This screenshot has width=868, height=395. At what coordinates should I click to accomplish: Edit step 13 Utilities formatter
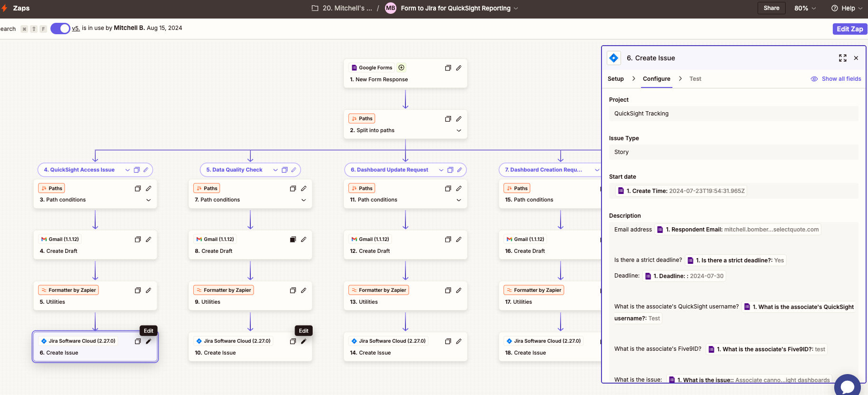[x=459, y=290]
